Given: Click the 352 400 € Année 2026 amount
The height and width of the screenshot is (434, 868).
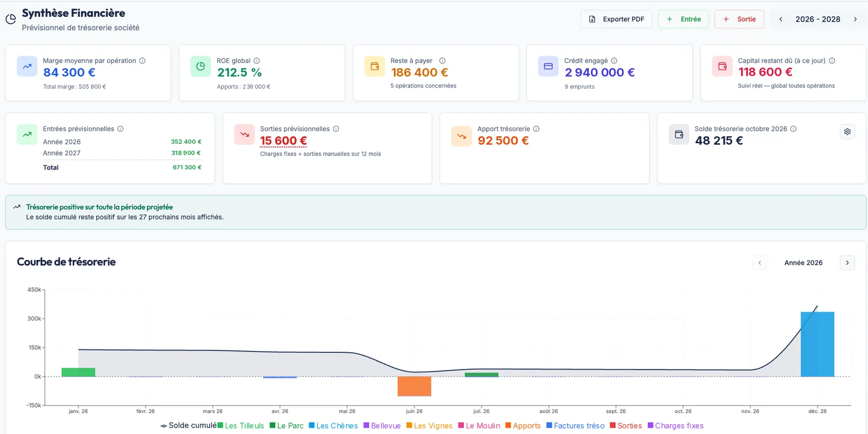Looking at the screenshot, I should click(x=186, y=142).
